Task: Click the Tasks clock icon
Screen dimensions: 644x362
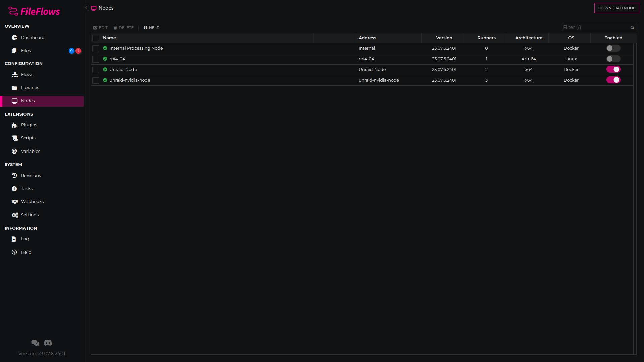Action: (x=14, y=189)
